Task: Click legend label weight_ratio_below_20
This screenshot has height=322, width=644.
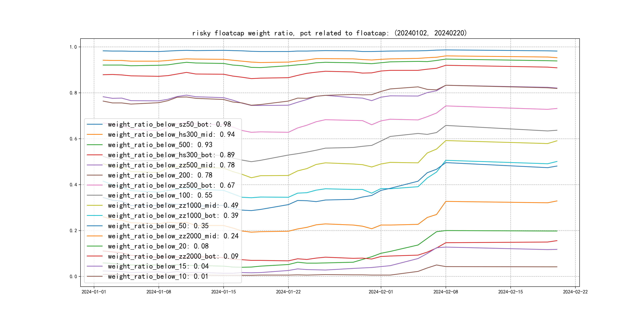Action: 158,246
